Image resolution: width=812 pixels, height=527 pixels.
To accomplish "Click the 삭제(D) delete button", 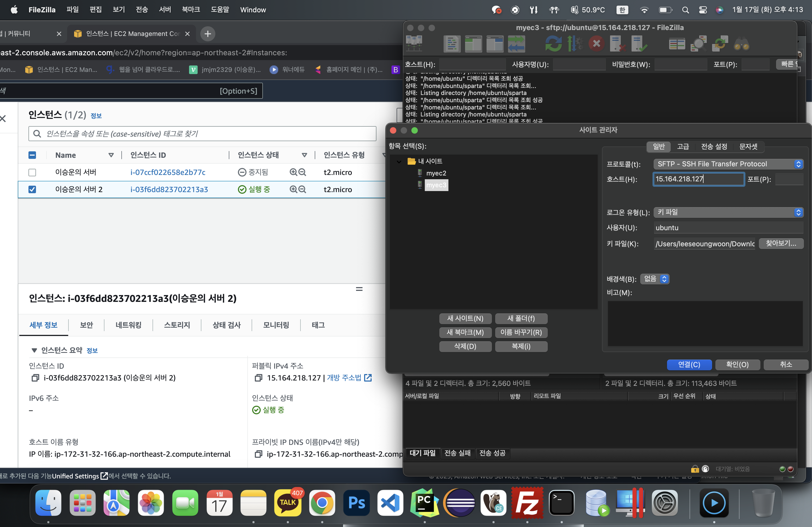I will click(x=465, y=346).
